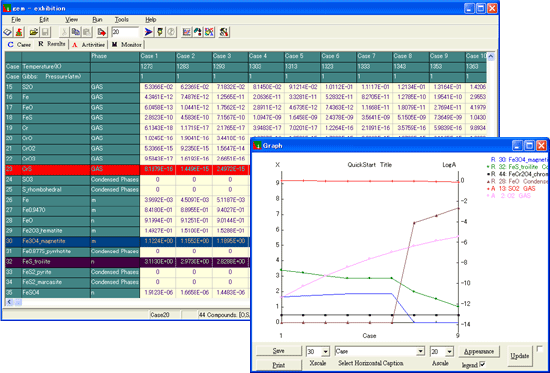Screen dimensions: 550x373
Task: Click the red figure icon in toolbar
Action: [x=19, y=32]
